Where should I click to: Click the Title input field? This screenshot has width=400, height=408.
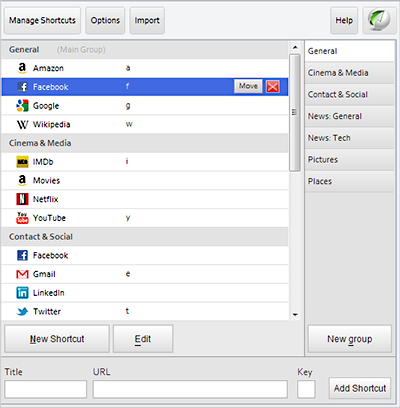pos(46,389)
